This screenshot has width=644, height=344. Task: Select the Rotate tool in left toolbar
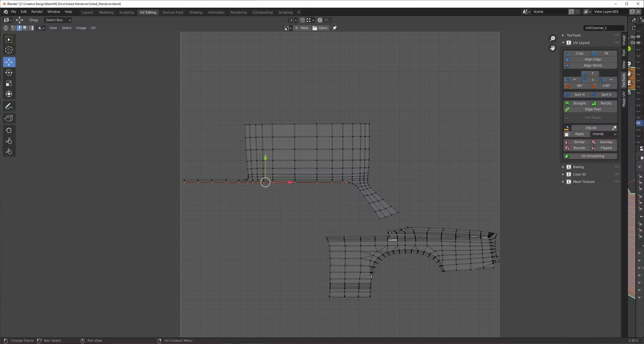(x=9, y=73)
